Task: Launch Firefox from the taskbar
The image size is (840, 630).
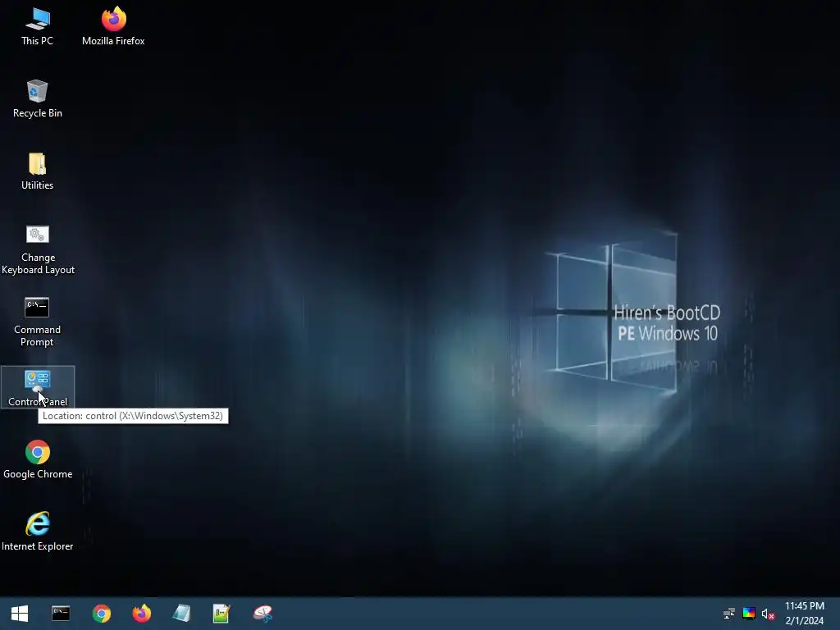Action: tap(141, 614)
